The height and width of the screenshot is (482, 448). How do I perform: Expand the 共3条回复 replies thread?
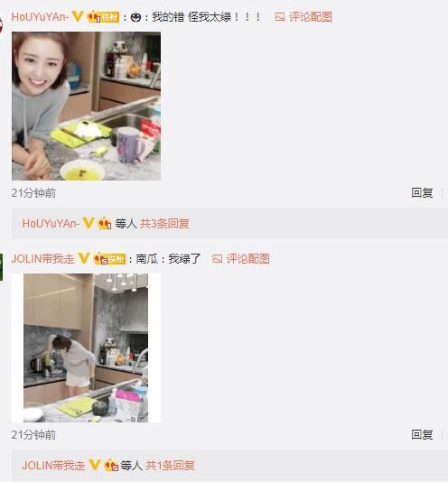164,224
